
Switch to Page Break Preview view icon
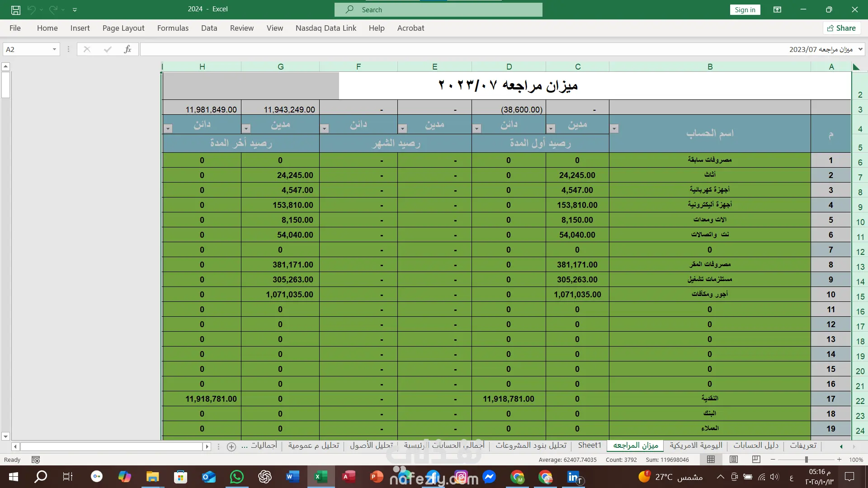[756, 460]
